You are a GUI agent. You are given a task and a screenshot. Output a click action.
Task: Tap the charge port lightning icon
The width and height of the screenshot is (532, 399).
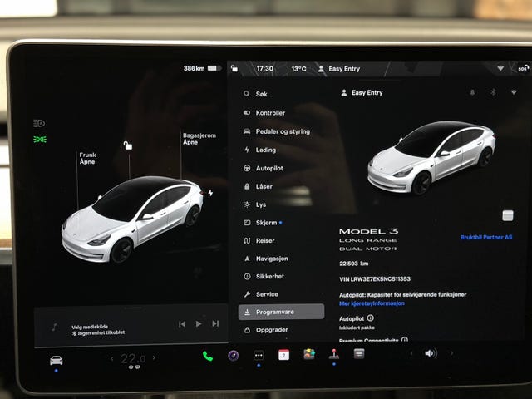tap(210, 193)
